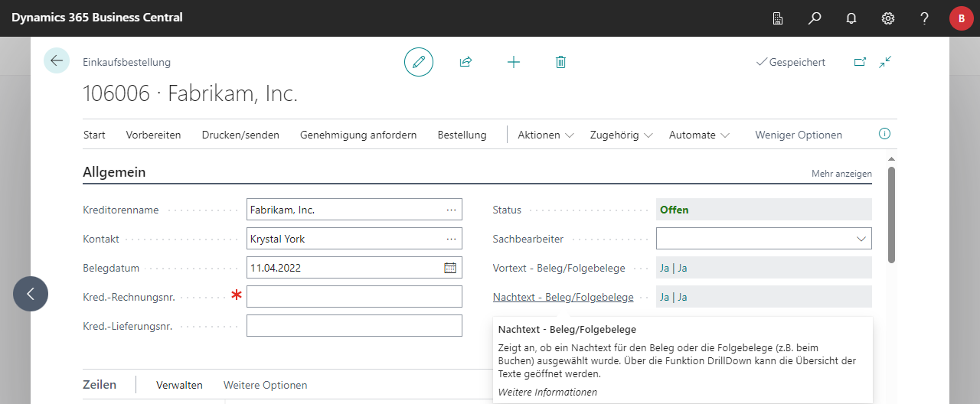
Task: Open Kreditorenname lookup ellipsis
Action: pyautogui.click(x=451, y=210)
